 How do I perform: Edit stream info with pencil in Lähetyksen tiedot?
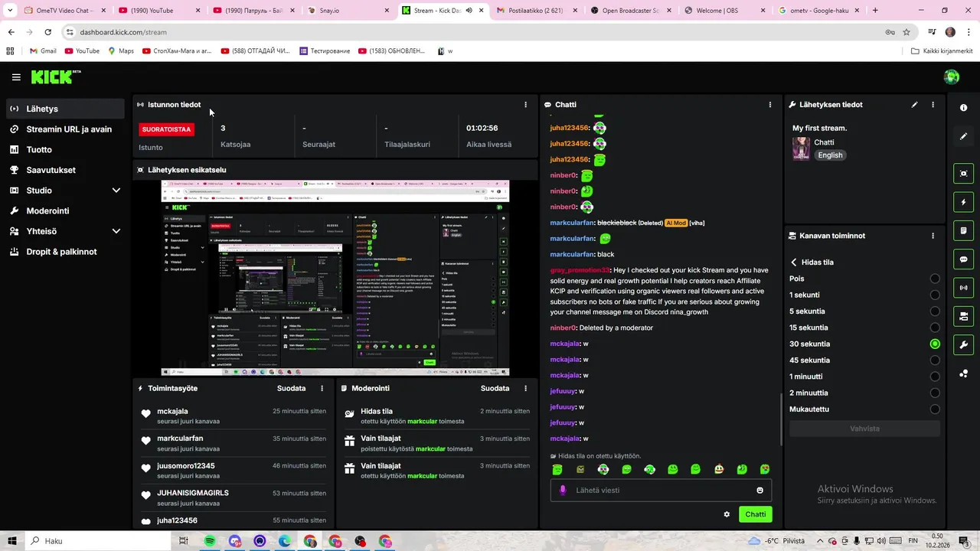point(914,105)
